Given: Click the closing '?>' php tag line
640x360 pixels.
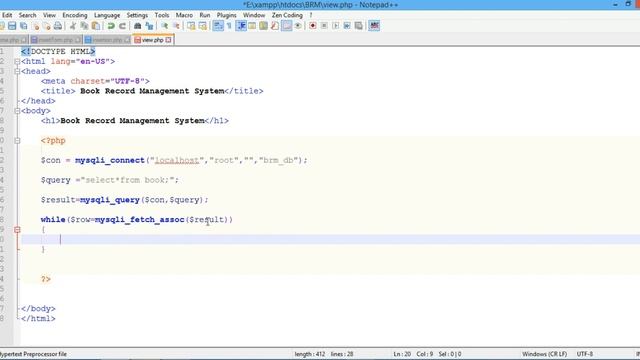Looking at the screenshot, I should [46, 279].
